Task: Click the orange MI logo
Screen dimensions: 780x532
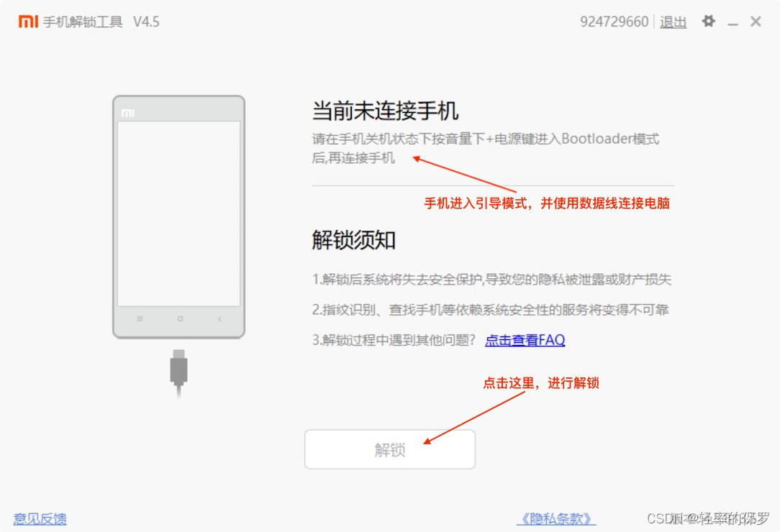Action: point(28,22)
